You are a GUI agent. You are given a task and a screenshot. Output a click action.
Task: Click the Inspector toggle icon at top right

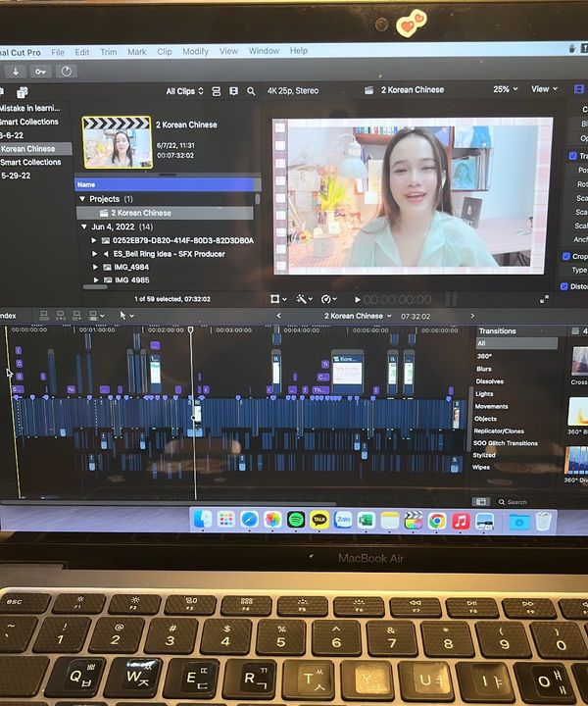(x=579, y=89)
